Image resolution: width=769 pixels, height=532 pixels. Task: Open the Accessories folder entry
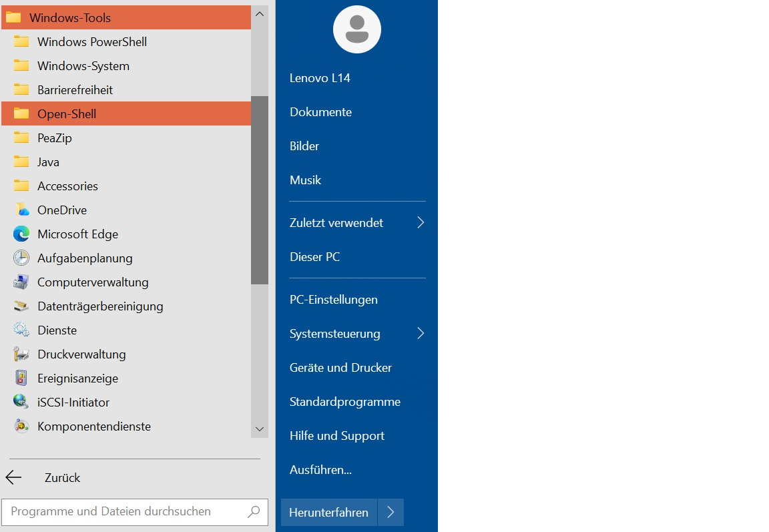click(x=126, y=186)
